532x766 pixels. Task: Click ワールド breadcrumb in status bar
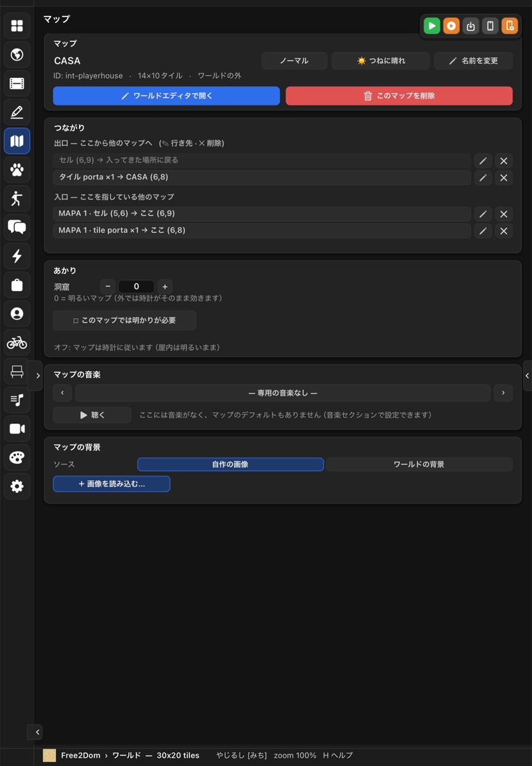tap(126, 756)
